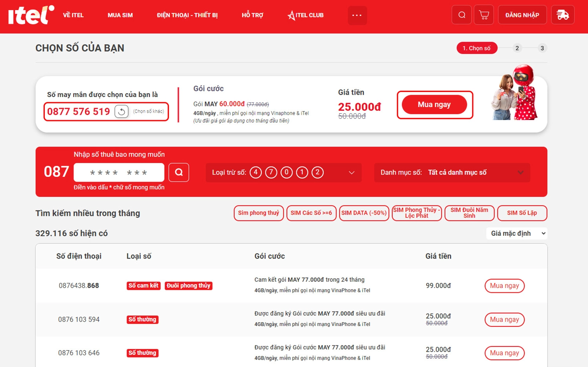588x367 pixels.
Task: Click Mua ngay for 0876438.868
Action: [505, 286]
